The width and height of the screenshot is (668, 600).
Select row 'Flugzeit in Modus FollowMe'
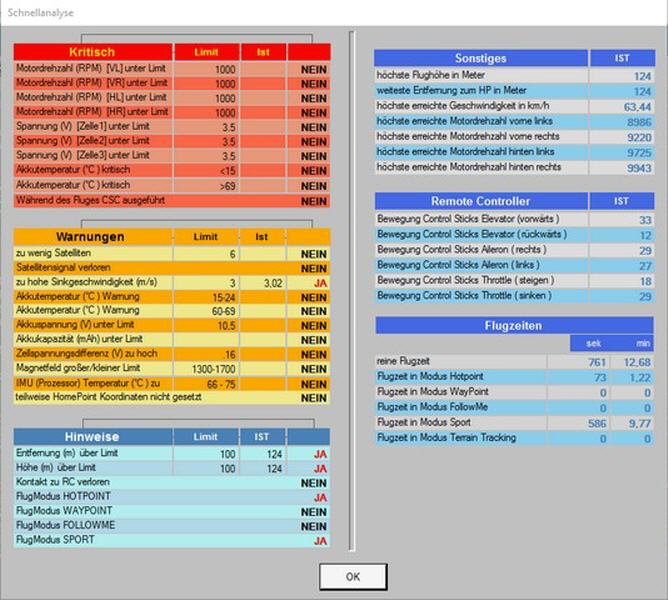pyautogui.click(x=515, y=407)
